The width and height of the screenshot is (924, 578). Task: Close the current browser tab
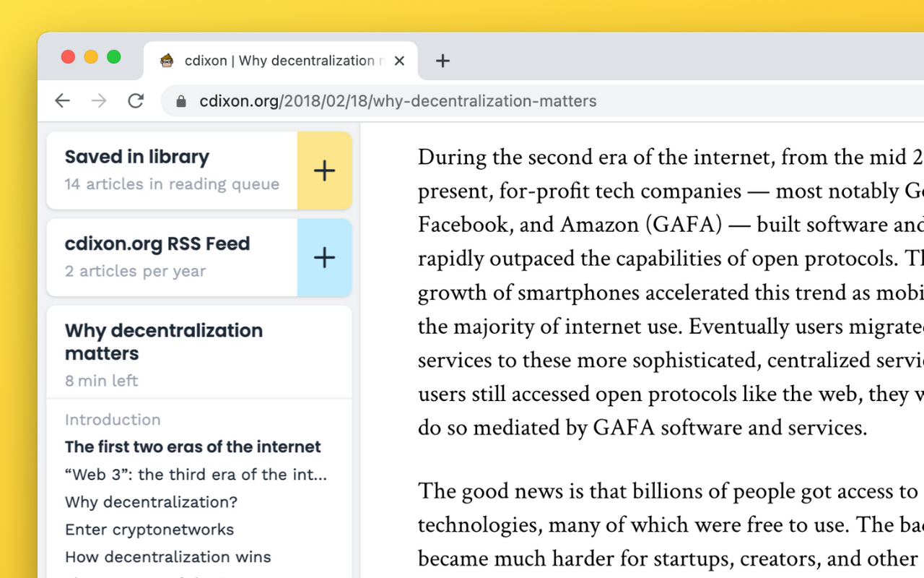coord(399,61)
